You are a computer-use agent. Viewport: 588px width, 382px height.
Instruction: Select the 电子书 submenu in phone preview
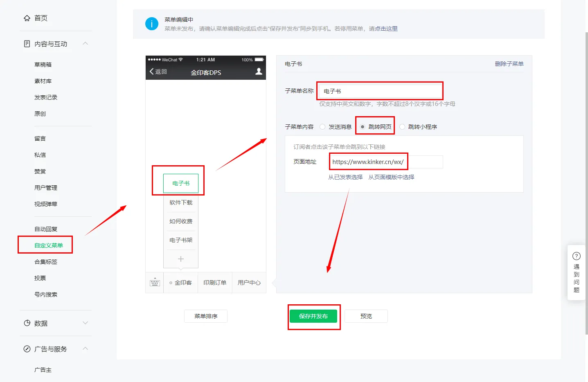181,183
